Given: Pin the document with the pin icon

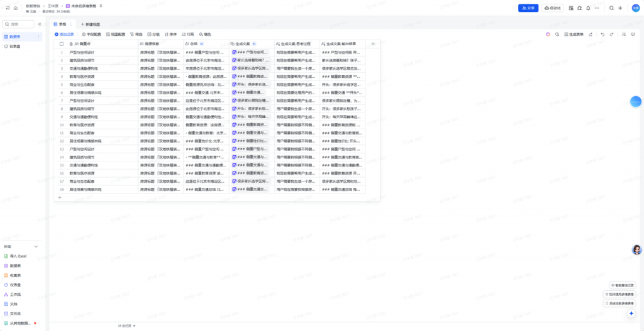Looking at the screenshot, I should click(101, 6).
